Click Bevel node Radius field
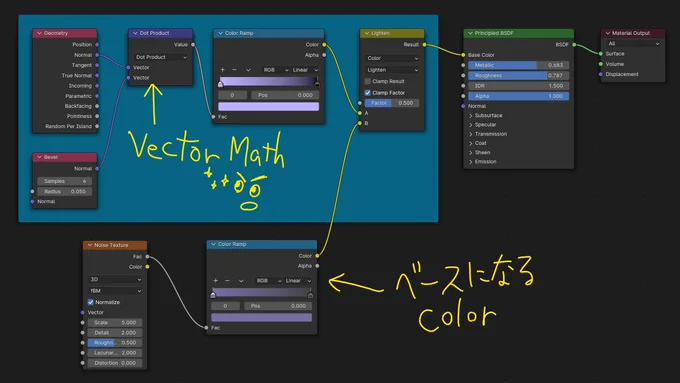The image size is (680, 383). click(x=65, y=191)
